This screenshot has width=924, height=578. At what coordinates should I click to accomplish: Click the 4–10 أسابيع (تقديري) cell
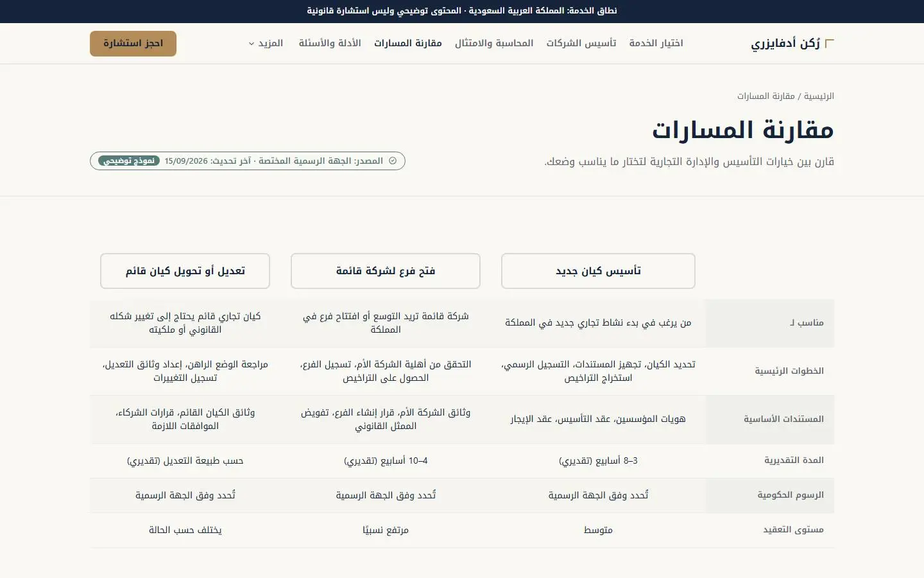point(386,461)
